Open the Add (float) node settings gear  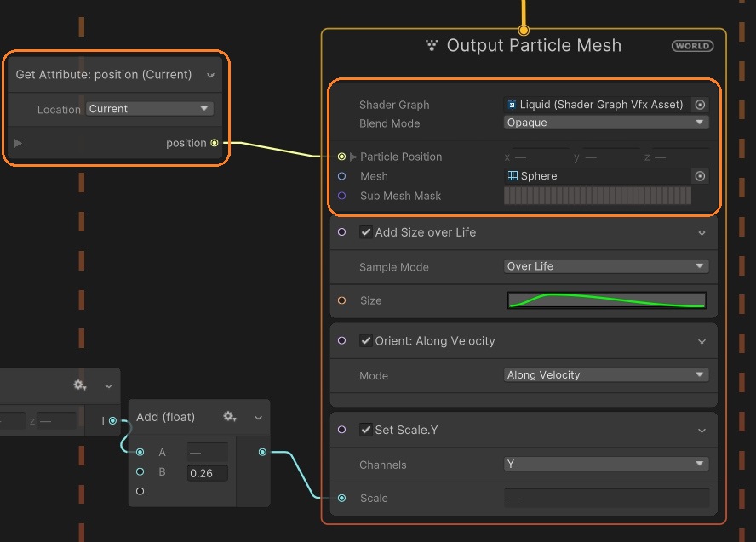(229, 417)
